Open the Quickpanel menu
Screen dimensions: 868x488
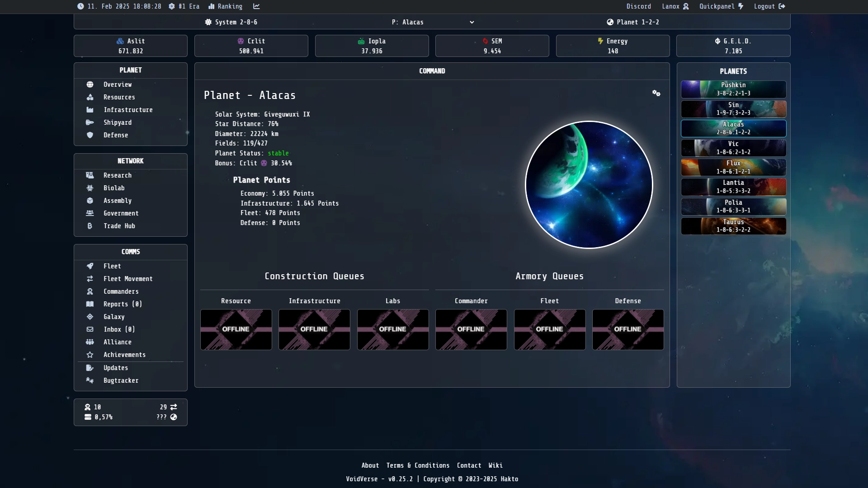click(721, 6)
